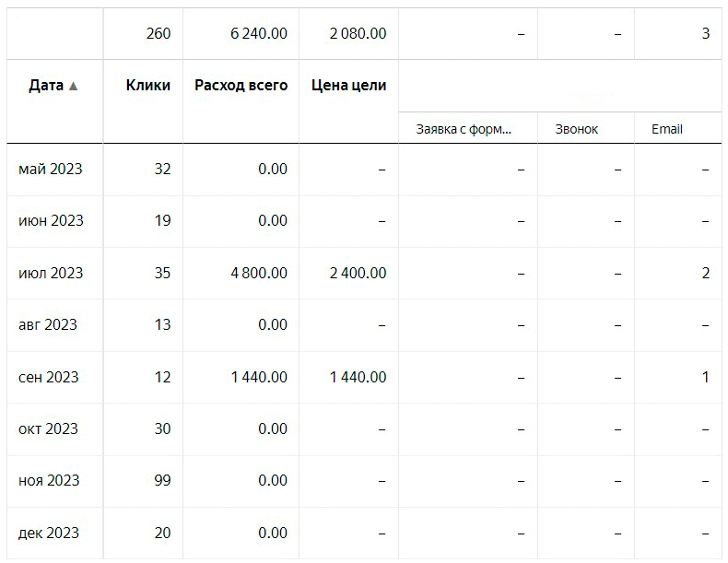Click the Цена цели column header
Screen dimensions: 728x563
click(358, 86)
